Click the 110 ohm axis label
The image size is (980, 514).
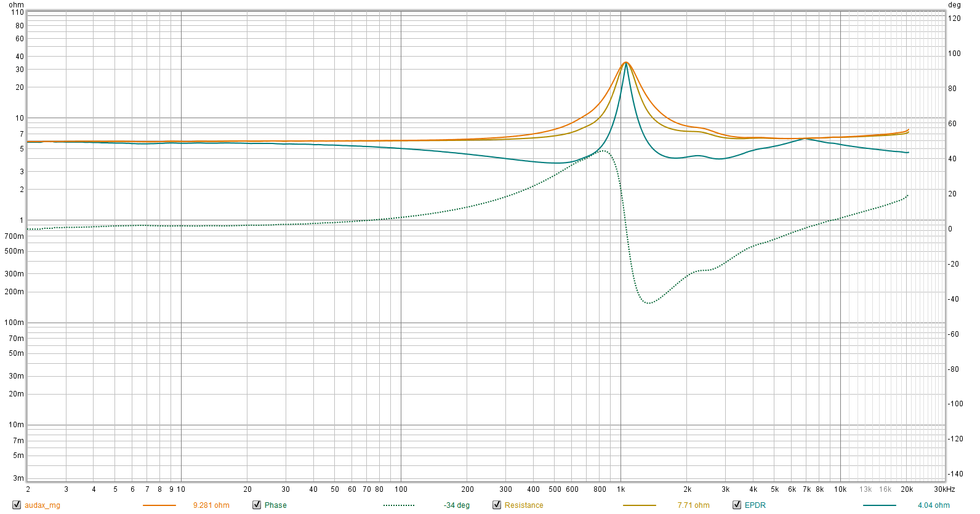pyautogui.click(x=17, y=12)
